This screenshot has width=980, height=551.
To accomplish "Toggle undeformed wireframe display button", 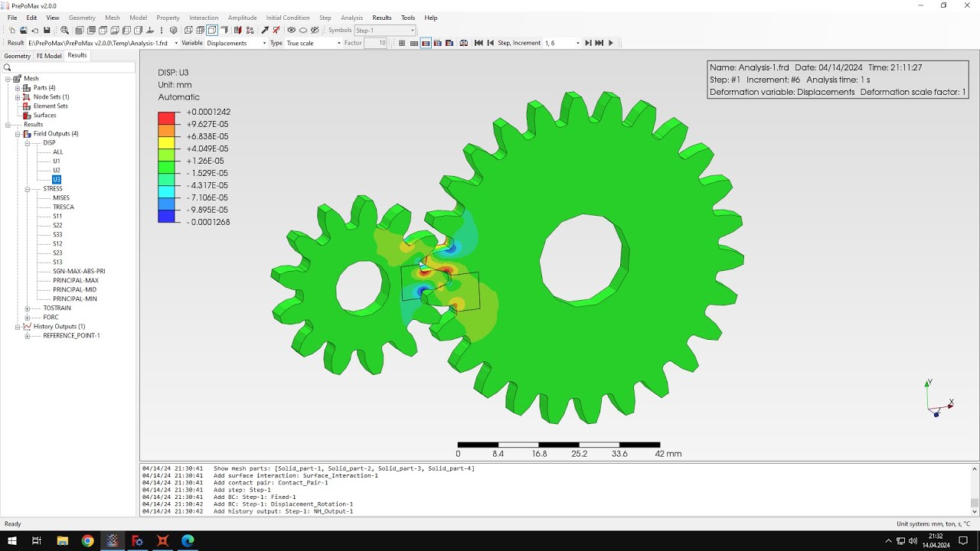I will tap(413, 43).
